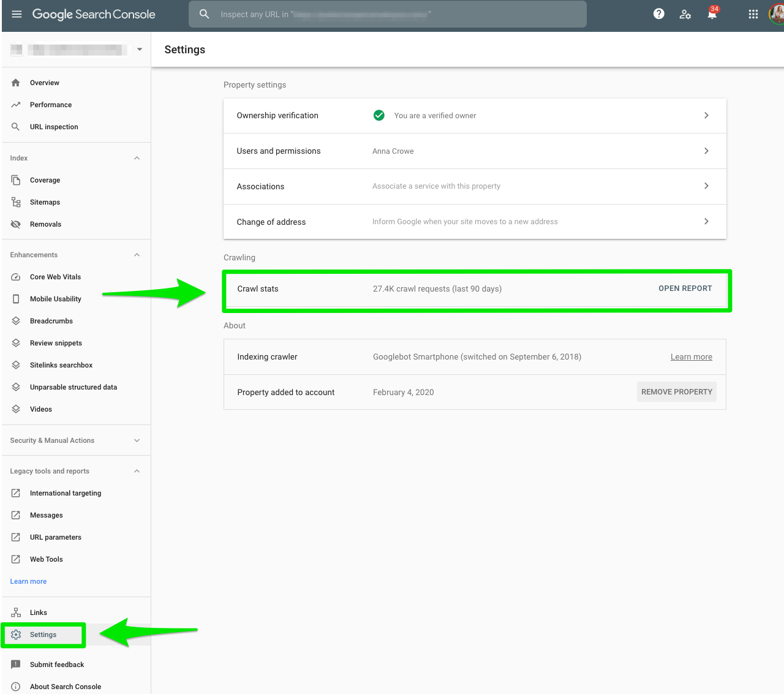The image size is (784, 694).
Task: Go to Performance report
Action: (51, 105)
